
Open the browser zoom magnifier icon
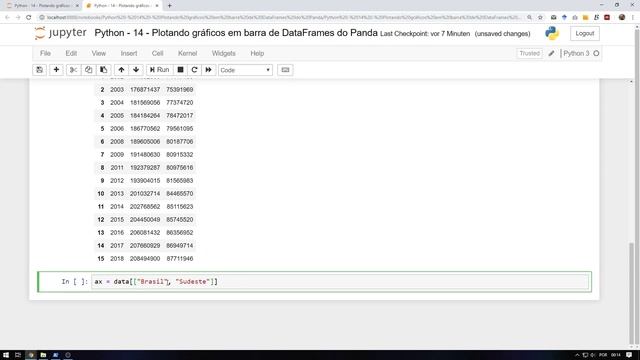pyautogui.click(x=529, y=18)
